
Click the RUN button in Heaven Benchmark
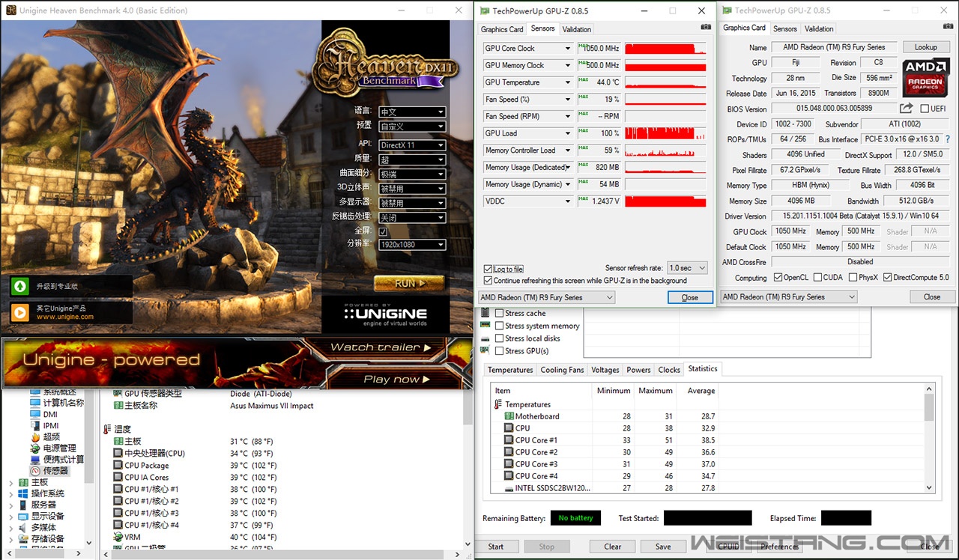tap(409, 283)
